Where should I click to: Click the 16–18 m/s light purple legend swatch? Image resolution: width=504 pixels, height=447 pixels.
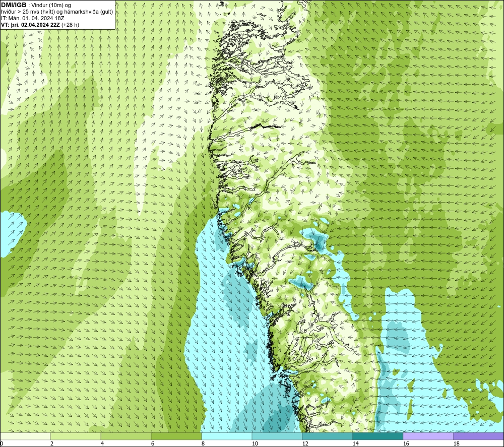(428, 436)
